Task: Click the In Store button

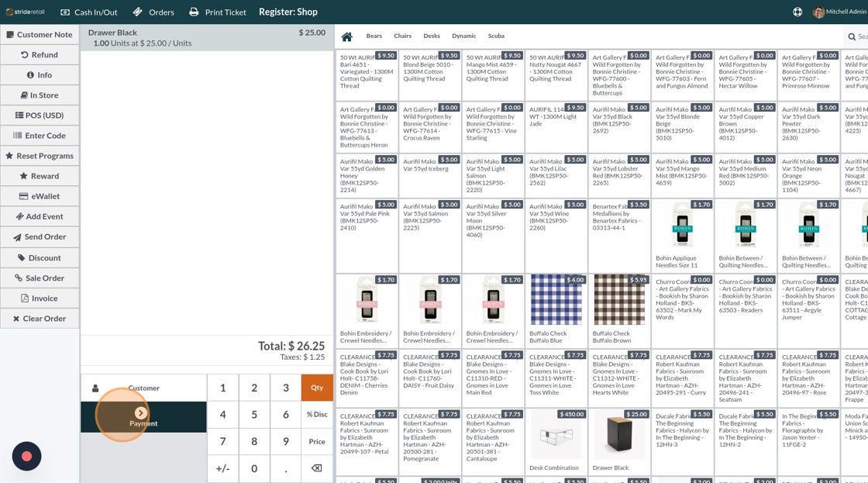Action: [40, 95]
